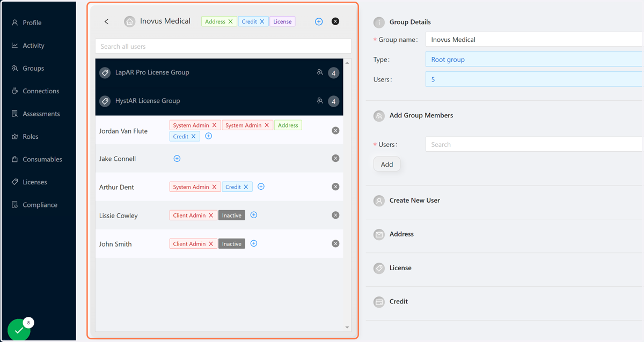Click Jordan Van Flute's Address tag
The width and height of the screenshot is (644, 342).
pyautogui.click(x=288, y=125)
